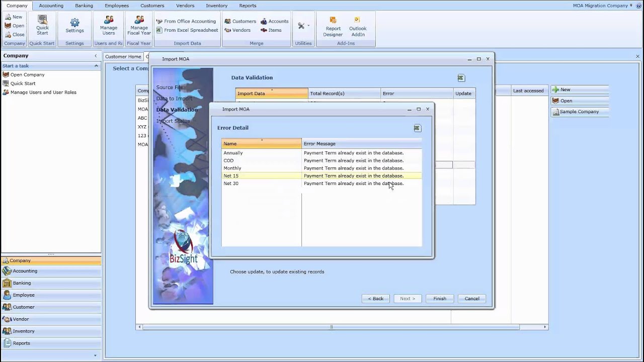Screen dimensions: 644x362
Task: Open the Accounting ribbon tab
Action: point(51,6)
